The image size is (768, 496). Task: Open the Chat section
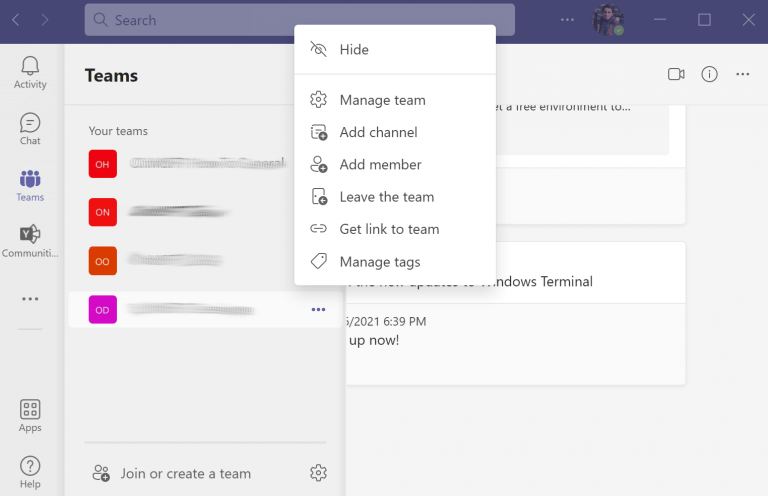[x=30, y=129]
